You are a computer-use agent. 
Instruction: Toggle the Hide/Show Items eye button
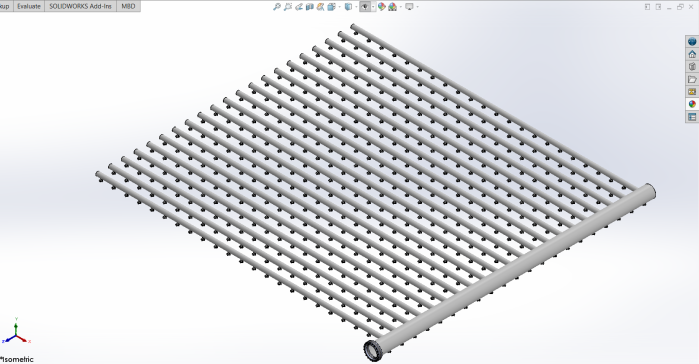tap(365, 7)
